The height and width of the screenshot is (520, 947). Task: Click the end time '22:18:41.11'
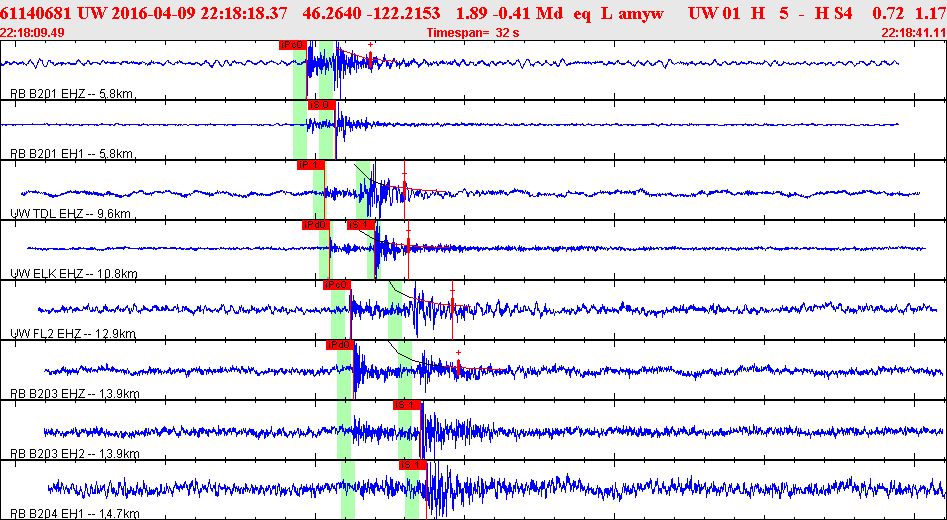914,33
